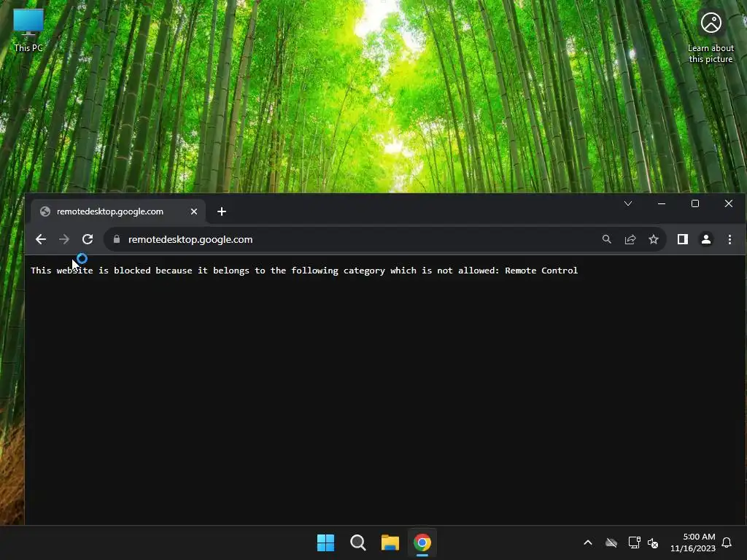Select the This PC desktop icon

click(28, 30)
